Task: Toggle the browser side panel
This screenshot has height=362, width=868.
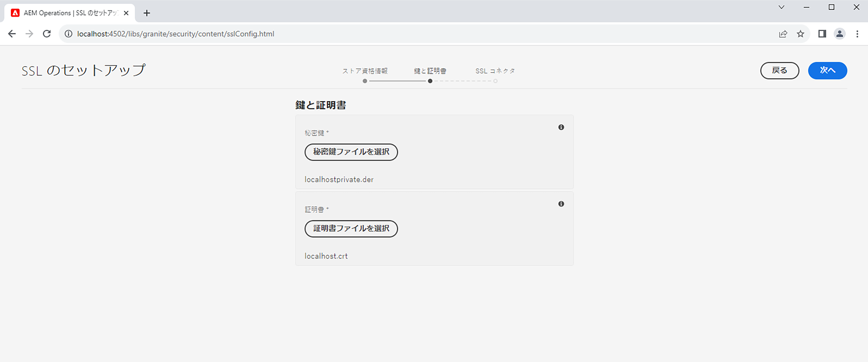Action: point(822,34)
